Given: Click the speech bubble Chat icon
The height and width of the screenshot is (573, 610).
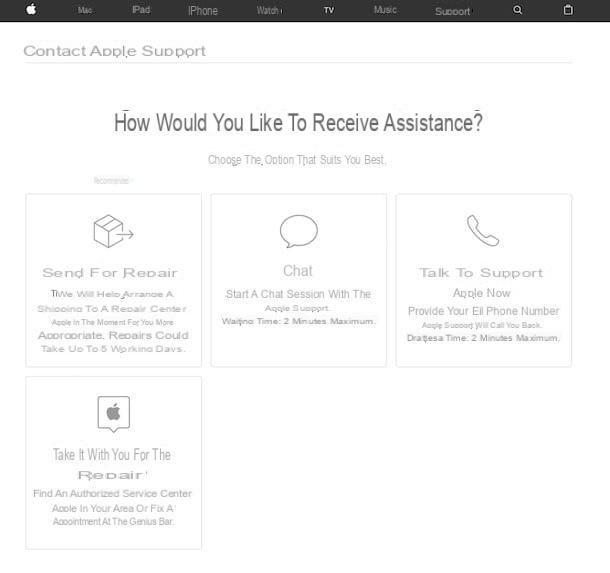Looking at the screenshot, I should click(299, 231).
